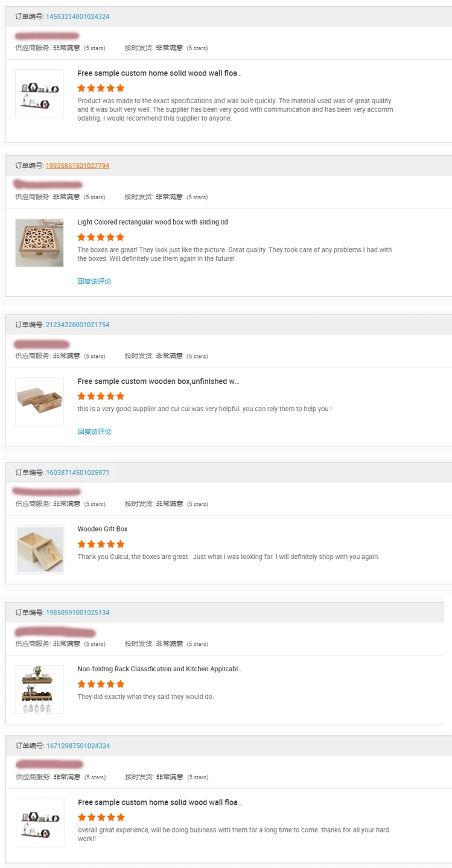Open order number 21234226001021754 link
452x868 pixels.
tap(77, 325)
